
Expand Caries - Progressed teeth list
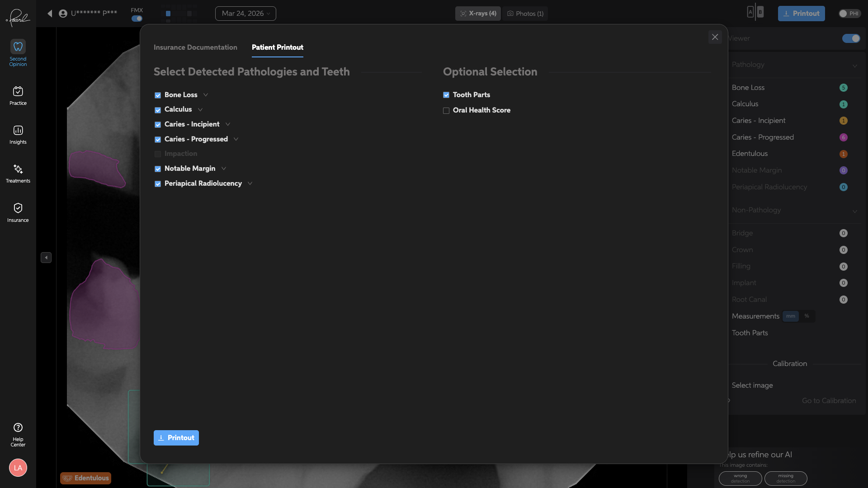236,139
